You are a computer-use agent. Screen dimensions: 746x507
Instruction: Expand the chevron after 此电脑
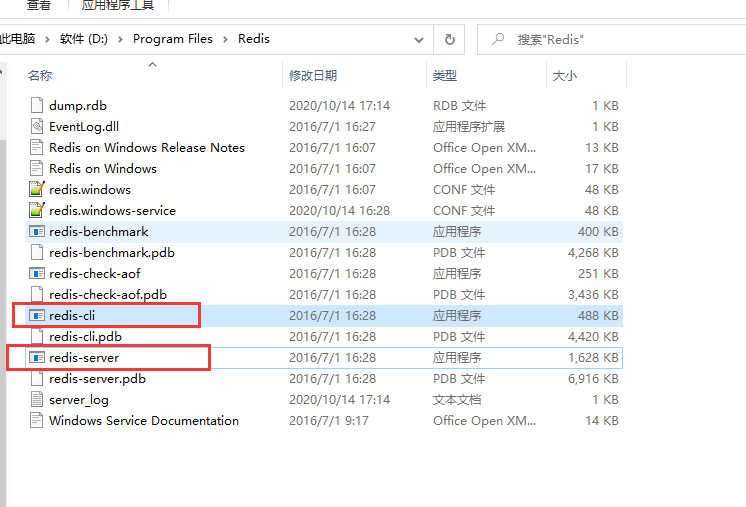(x=47, y=39)
